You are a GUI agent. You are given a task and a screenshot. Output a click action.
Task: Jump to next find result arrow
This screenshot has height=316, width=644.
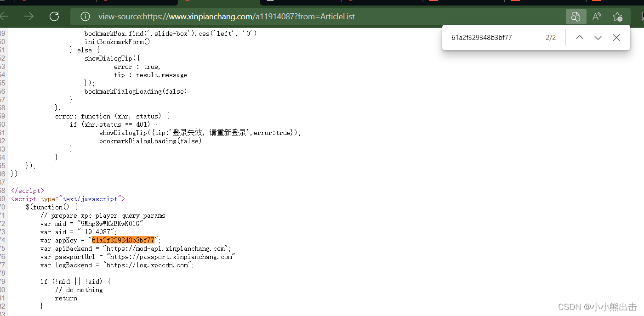pyautogui.click(x=598, y=38)
